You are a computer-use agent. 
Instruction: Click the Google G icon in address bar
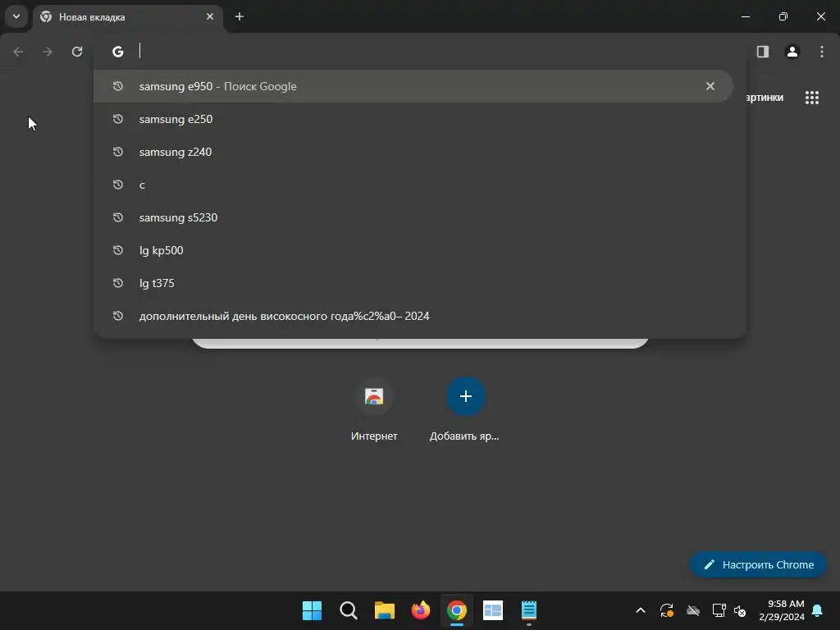(x=118, y=52)
